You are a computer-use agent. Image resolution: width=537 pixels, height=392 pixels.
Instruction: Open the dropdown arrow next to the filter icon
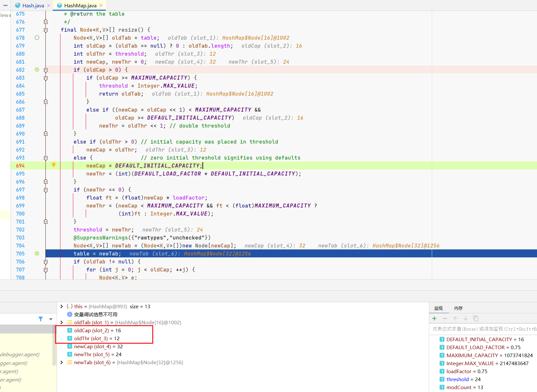pyautogui.click(x=51, y=319)
